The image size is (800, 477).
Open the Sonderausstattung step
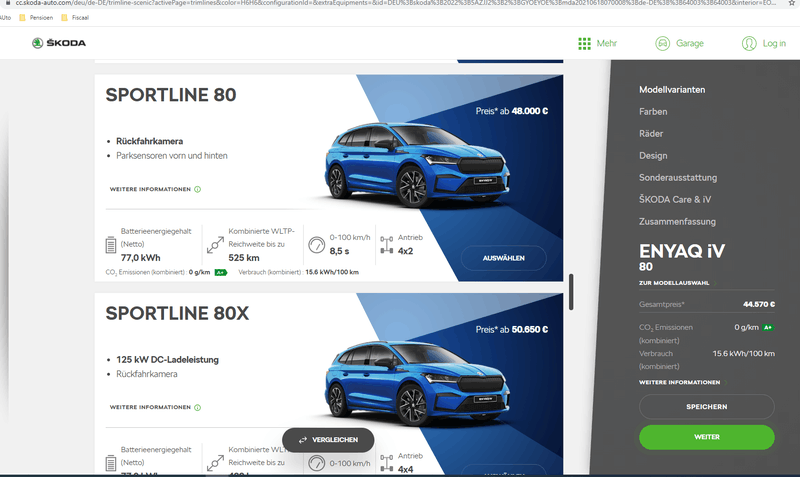678,178
